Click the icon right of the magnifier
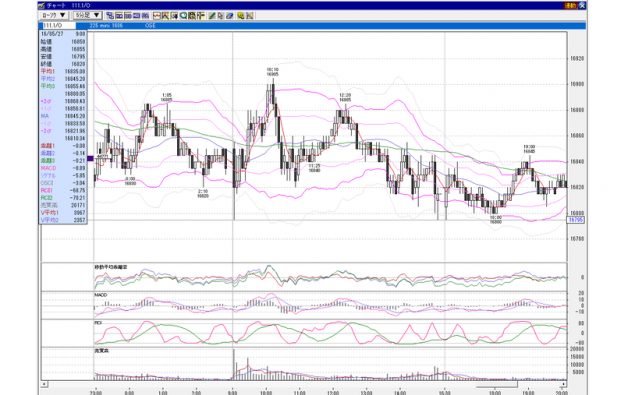Image resolution: width=624 pixels, height=395 pixels. [x=192, y=16]
